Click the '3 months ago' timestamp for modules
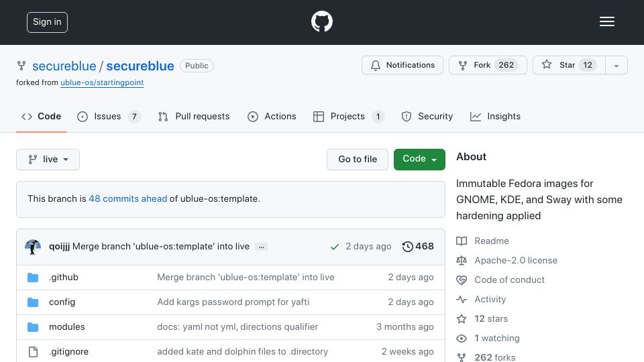The width and height of the screenshot is (644, 362). (x=405, y=326)
